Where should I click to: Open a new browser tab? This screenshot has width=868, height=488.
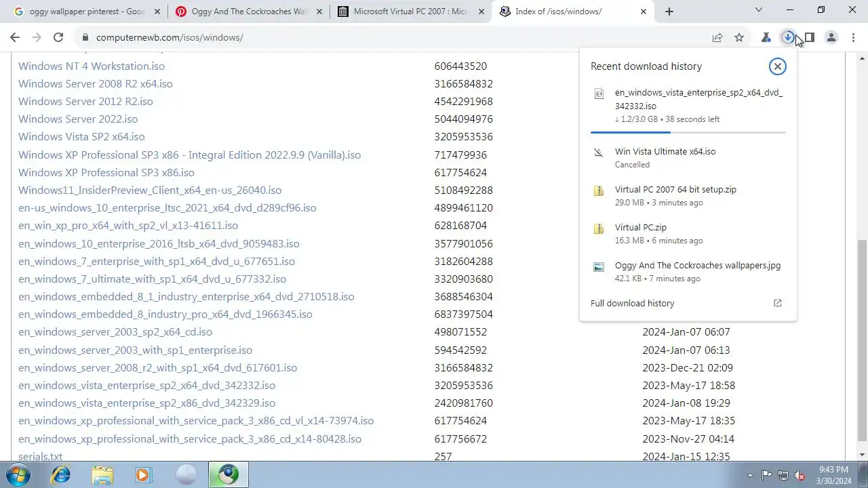[669, 12]
